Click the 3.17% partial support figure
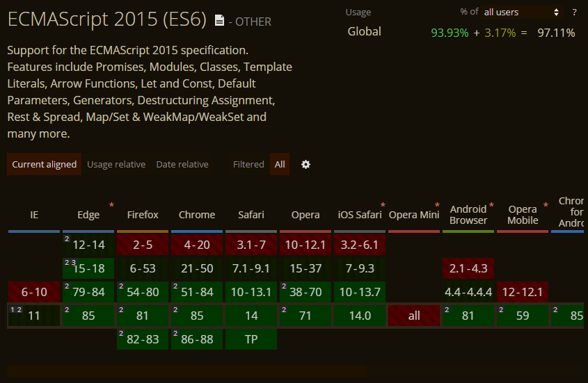 500,33
